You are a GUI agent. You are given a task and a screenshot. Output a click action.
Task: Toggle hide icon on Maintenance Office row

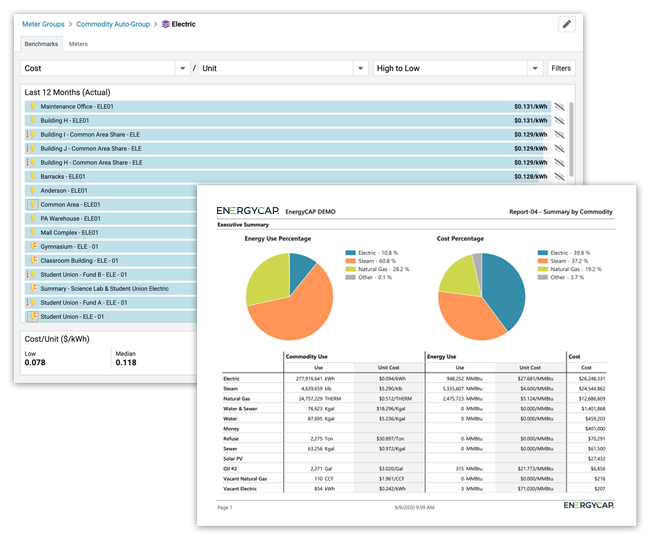click(x=560, y=106)
